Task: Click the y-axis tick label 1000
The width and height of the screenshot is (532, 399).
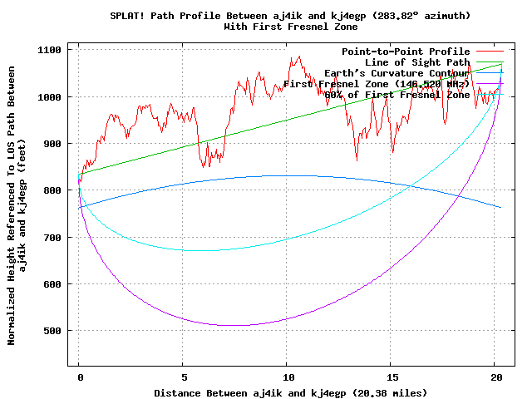Action: [49, 97]
